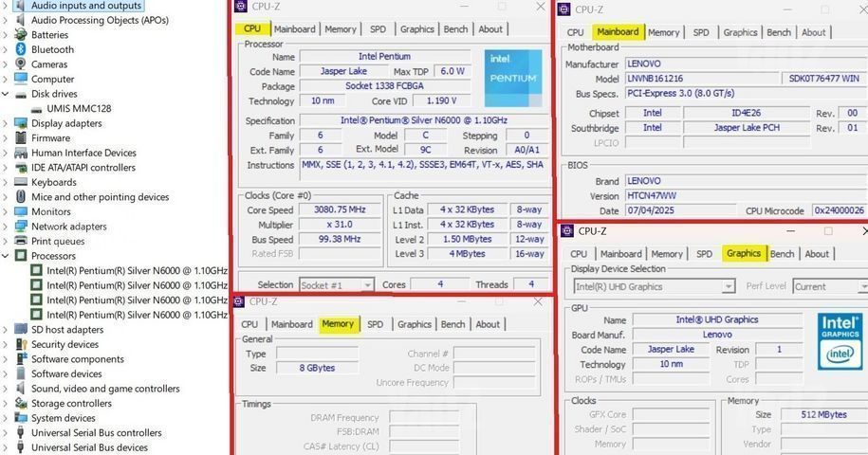The width and height of the screenshot is (868, 455).
Task: Click the Specification field Pentium Silver N6000
Action: [423, 120]
